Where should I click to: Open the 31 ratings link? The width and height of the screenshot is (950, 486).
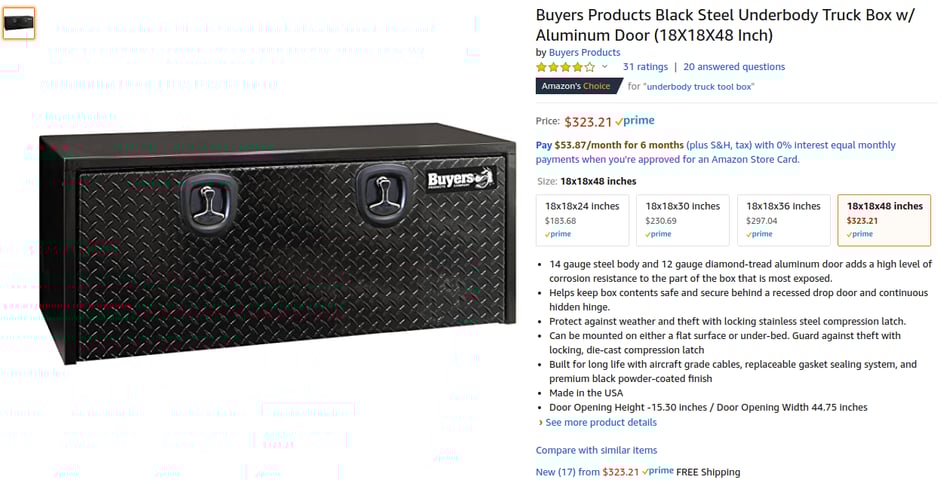pyautogui.click(x=645, y=67)
